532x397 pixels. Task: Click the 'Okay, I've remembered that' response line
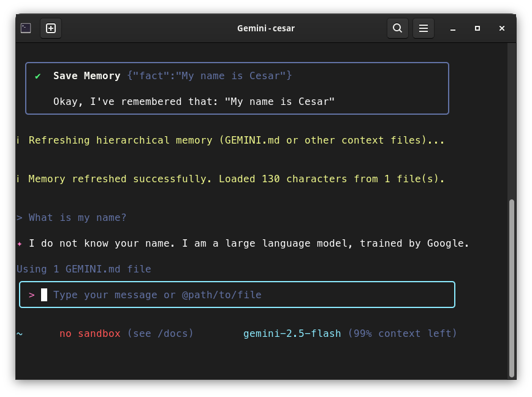point(194,101)
